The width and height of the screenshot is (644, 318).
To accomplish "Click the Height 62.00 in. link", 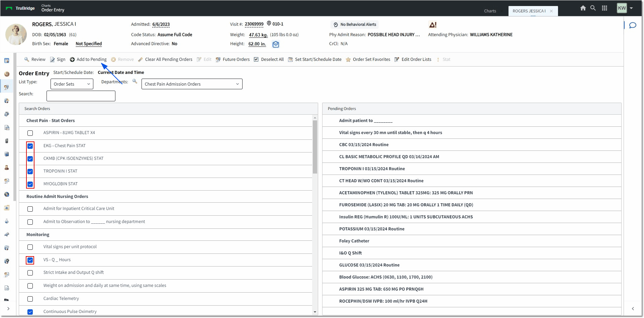I will click(257, 44).
